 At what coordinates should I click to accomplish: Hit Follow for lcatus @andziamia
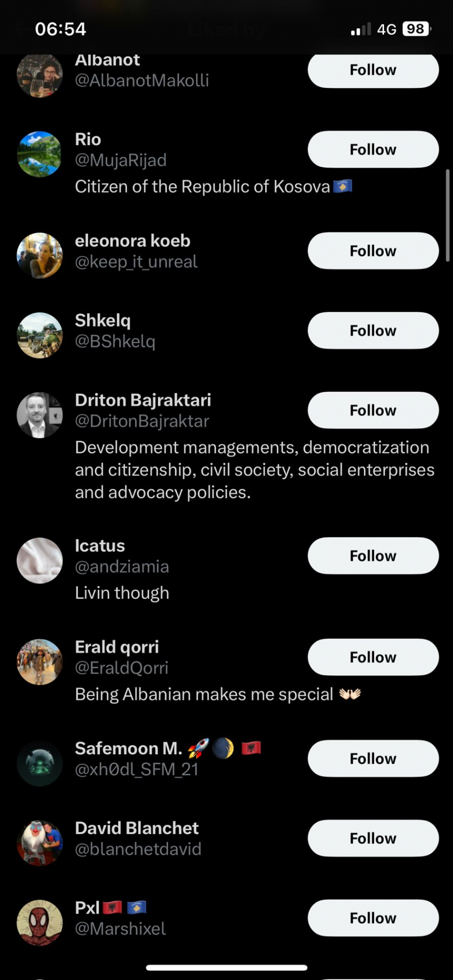373,556
